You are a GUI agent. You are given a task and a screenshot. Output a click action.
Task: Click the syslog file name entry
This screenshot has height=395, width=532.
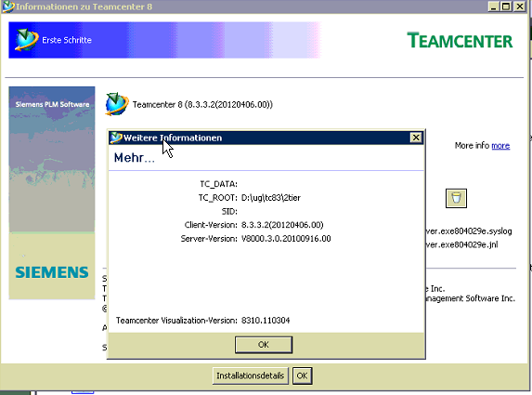469,231
